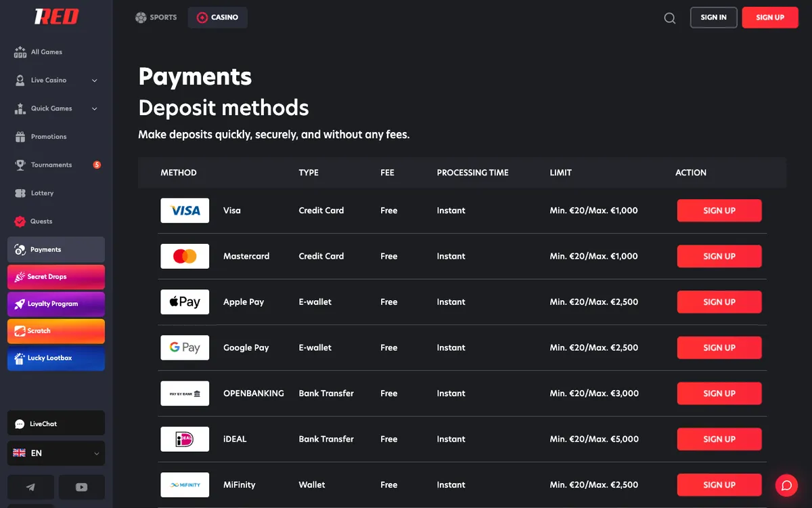812x508 pixels.
Task: Open the Loyalty Program banner
Action: click(x=56, y=304)
